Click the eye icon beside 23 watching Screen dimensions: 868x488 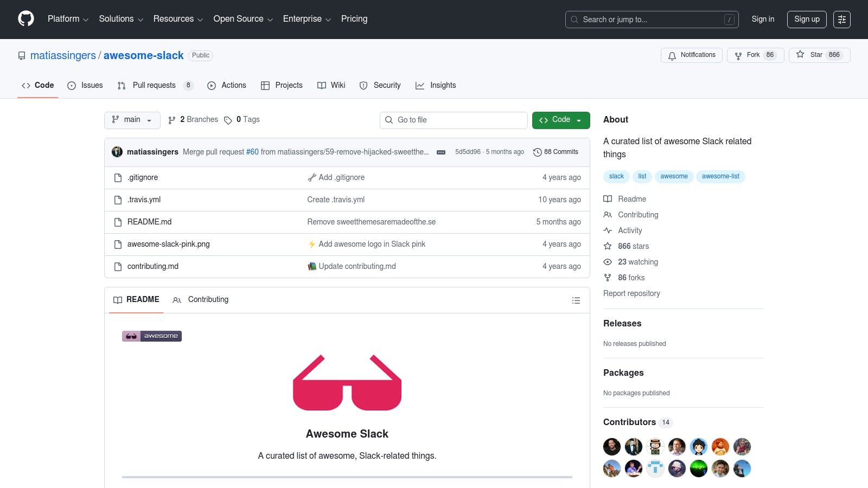[608, 262]
